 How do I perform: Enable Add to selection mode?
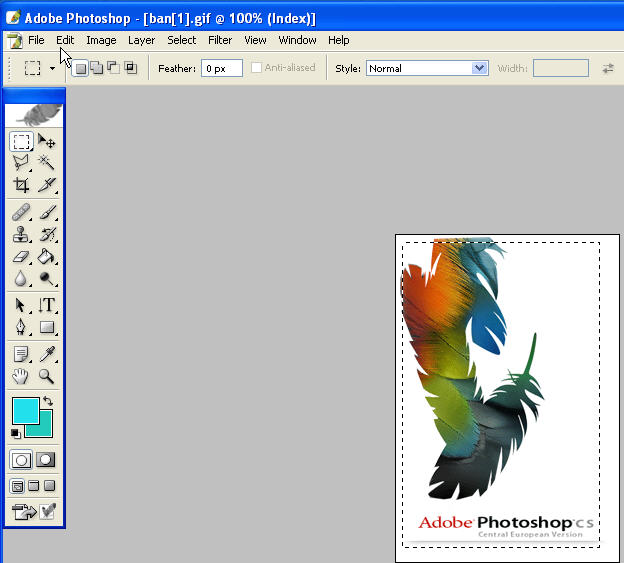pyautogui.click(x=97, y=68)
